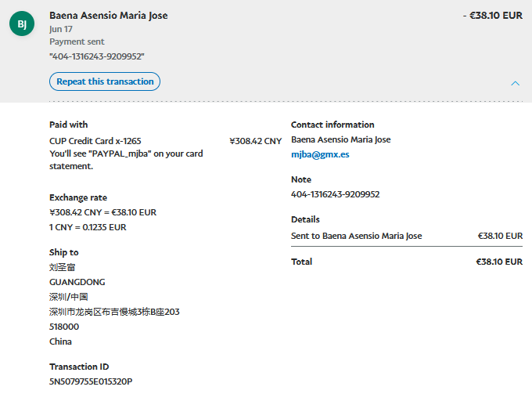Click the -€38.10 EUR header amount
This screenshot has width=532, height=412.
[492, 15]
